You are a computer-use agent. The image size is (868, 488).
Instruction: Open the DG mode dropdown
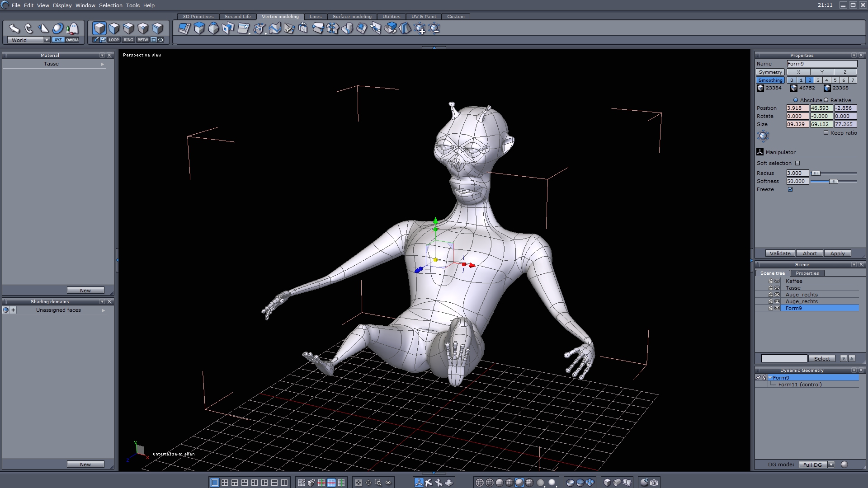(x=831, y=465)
